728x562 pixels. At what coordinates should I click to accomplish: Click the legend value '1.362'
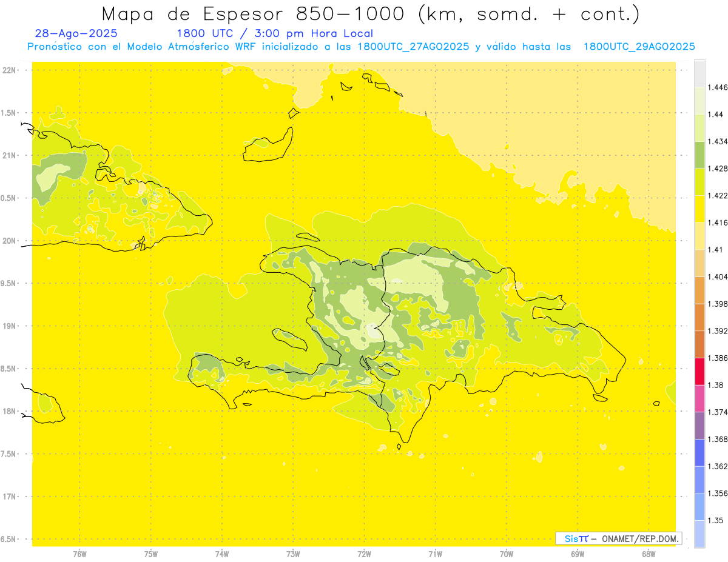[716, 466]
